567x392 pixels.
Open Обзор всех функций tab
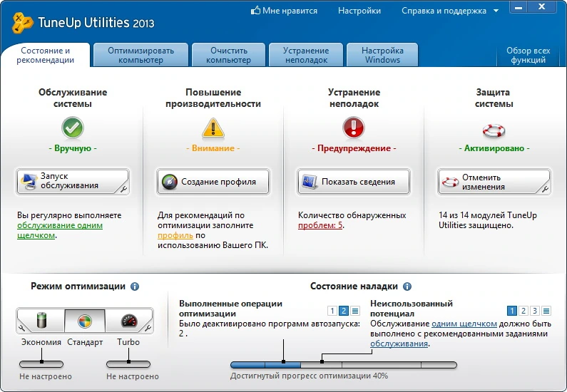click(528, 56)
